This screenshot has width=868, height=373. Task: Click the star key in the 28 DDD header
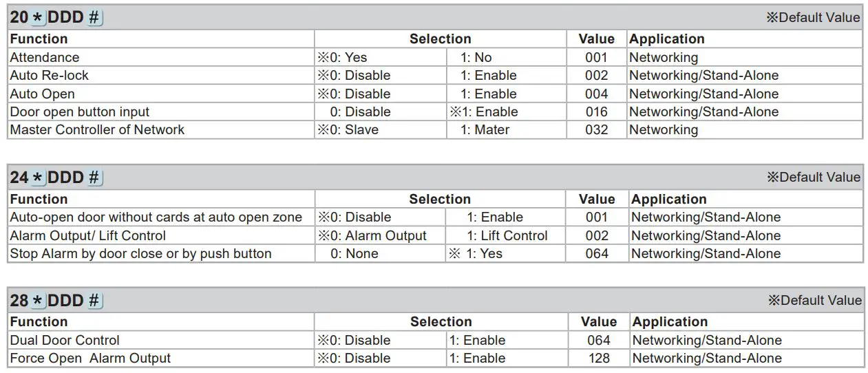pos(38,301)
